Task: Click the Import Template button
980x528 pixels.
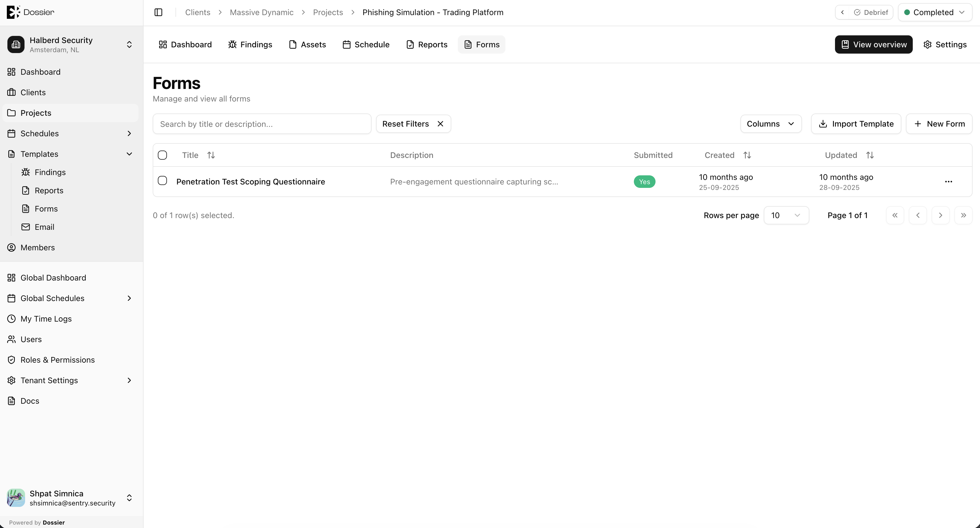Action: [856, 124]
